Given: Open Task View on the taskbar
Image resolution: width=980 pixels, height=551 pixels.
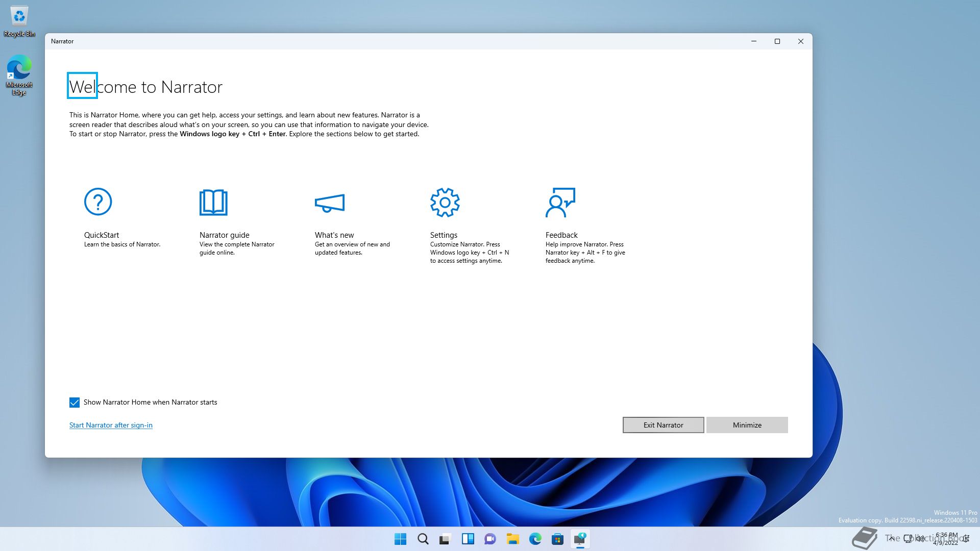Looking at the screenshot, I should (446, 539).
